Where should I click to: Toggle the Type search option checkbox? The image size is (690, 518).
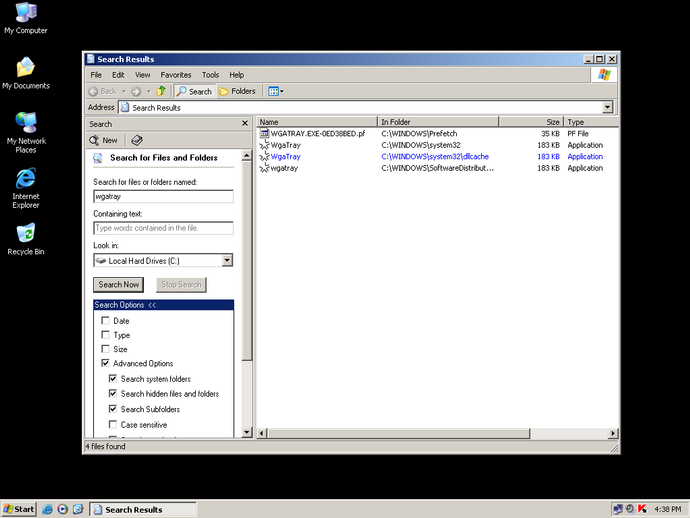[x=106, y=335]
